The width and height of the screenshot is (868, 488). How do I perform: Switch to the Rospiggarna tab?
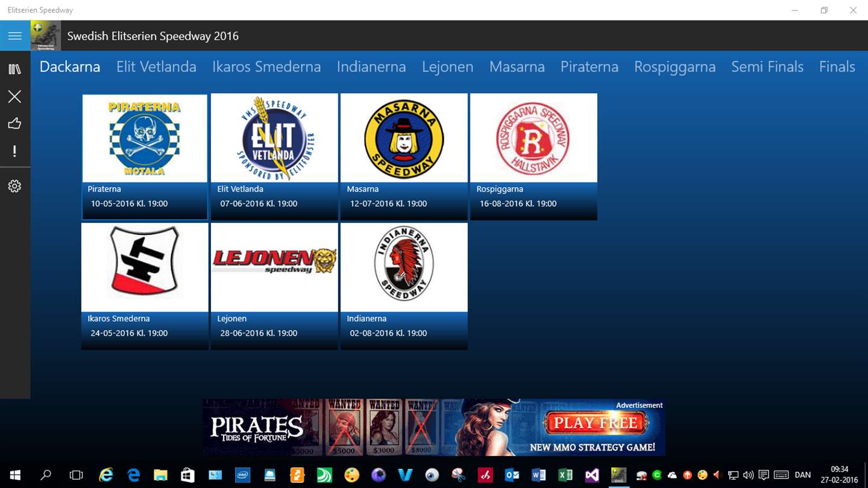click(675, 67)
